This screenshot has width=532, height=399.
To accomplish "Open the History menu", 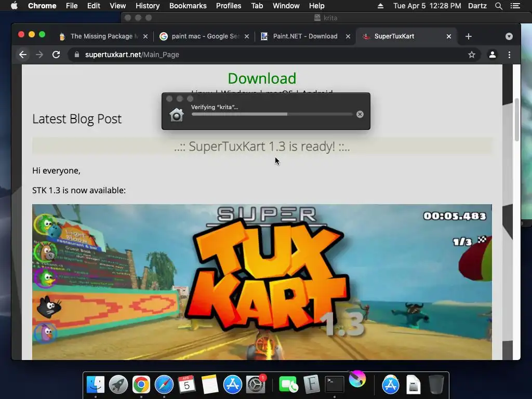I will [148, 6].
